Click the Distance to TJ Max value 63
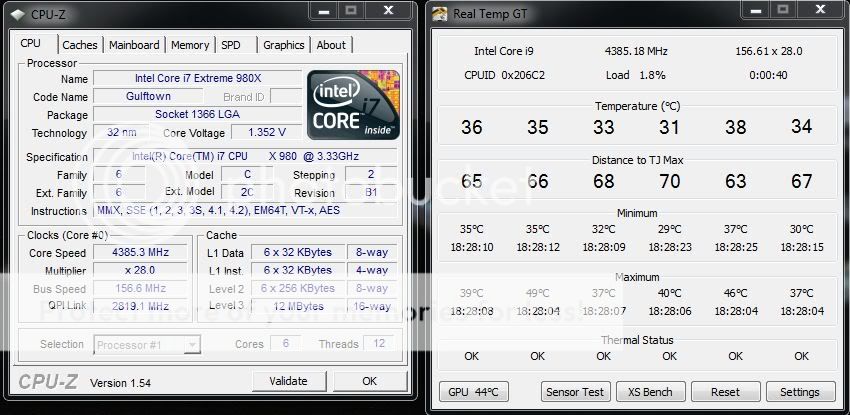 tap(736, 181)
